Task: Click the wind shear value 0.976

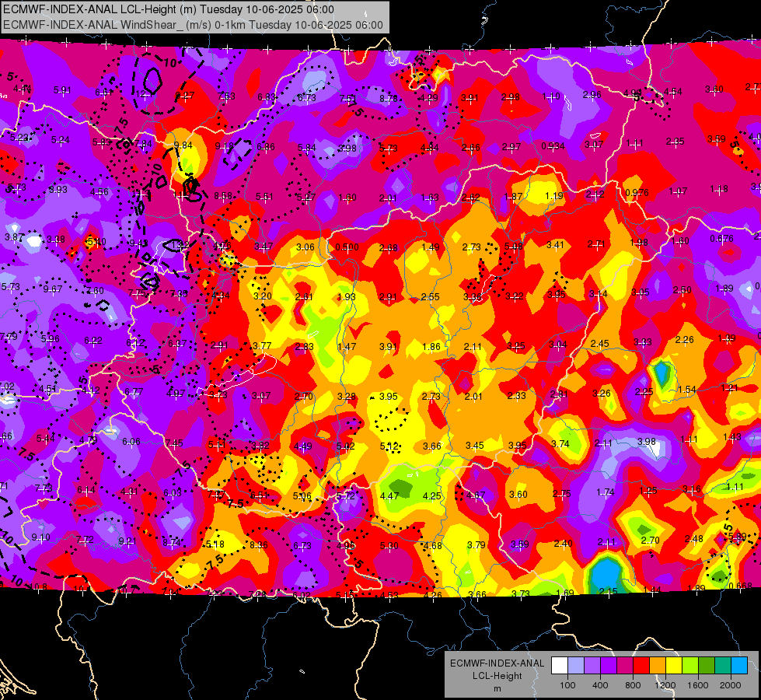Action: 637,192
